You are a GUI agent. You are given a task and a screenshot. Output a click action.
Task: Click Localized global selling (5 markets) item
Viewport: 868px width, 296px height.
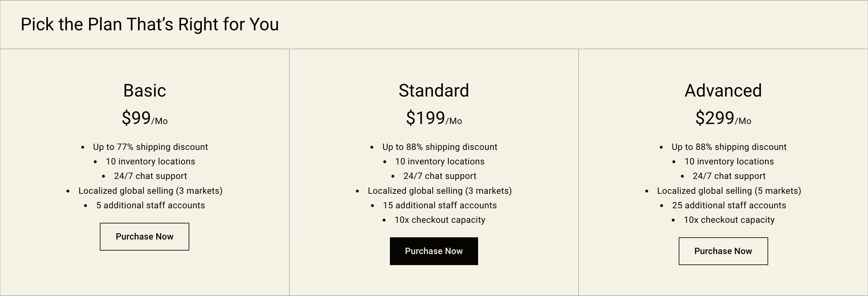pyautogui.click(x=729, y=191)
